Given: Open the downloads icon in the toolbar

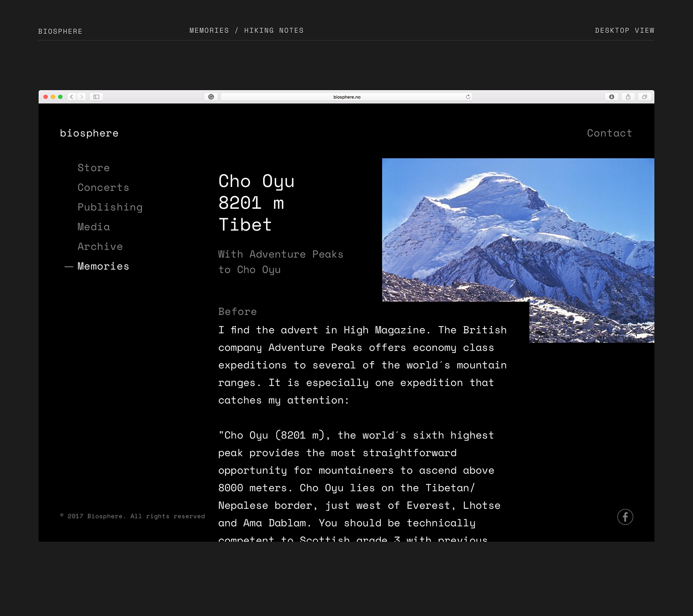Looking at the screenshot, I should click(611, 97).
